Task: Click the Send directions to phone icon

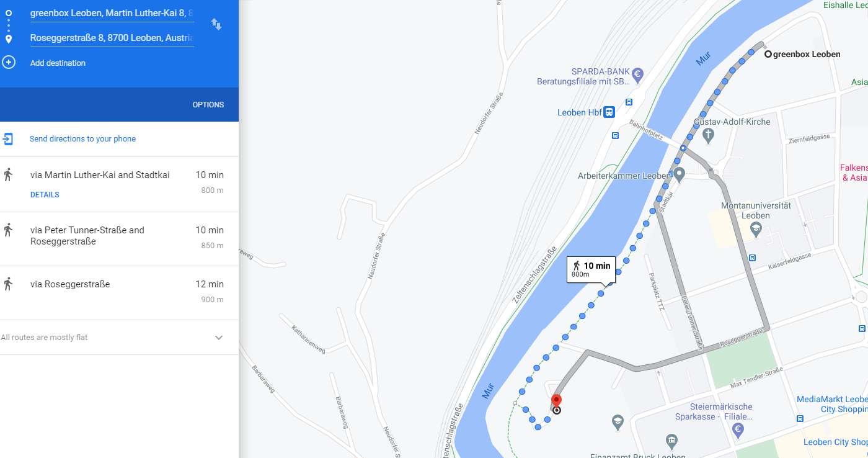Action: coord(8,139)
